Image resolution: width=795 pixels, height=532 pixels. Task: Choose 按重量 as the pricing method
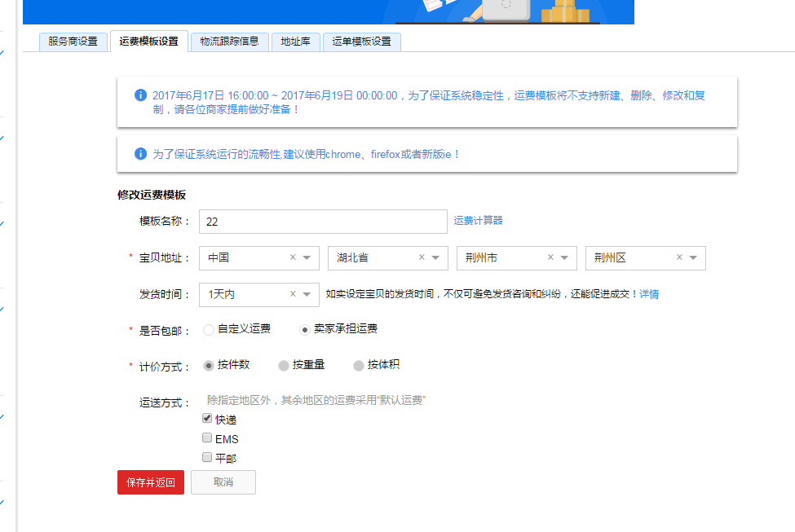(284, 366)
